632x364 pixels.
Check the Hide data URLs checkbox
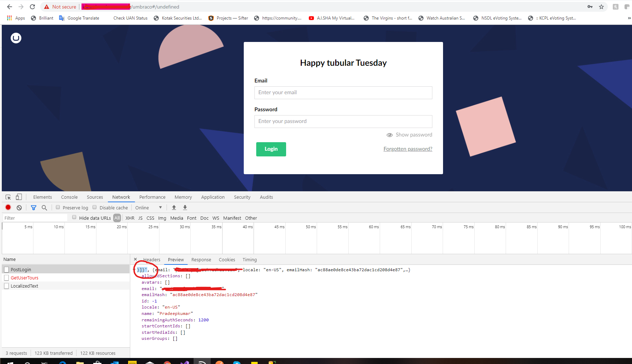click(x=74, y=218)
